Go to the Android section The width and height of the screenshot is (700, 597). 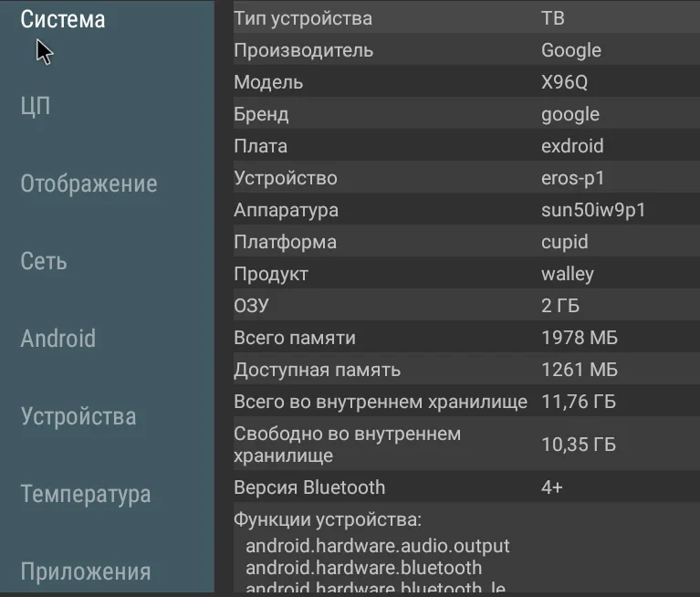point(57,339)
